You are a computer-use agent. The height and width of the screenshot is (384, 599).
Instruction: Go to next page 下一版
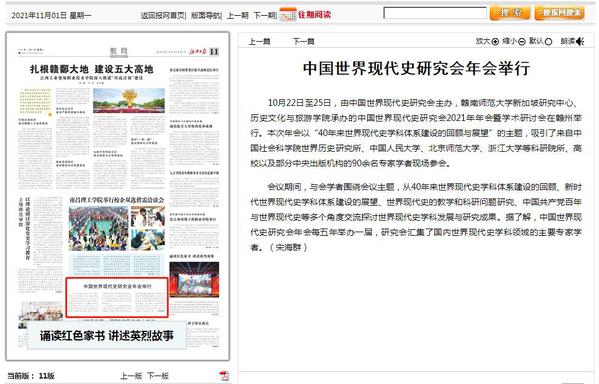click(x=158, y=376)
